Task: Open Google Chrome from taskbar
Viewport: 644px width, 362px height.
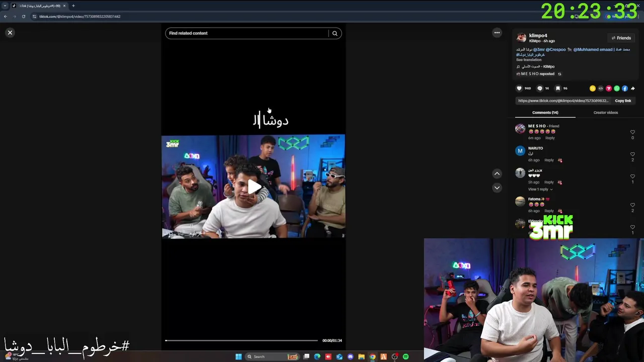Action: coord(372,356)
